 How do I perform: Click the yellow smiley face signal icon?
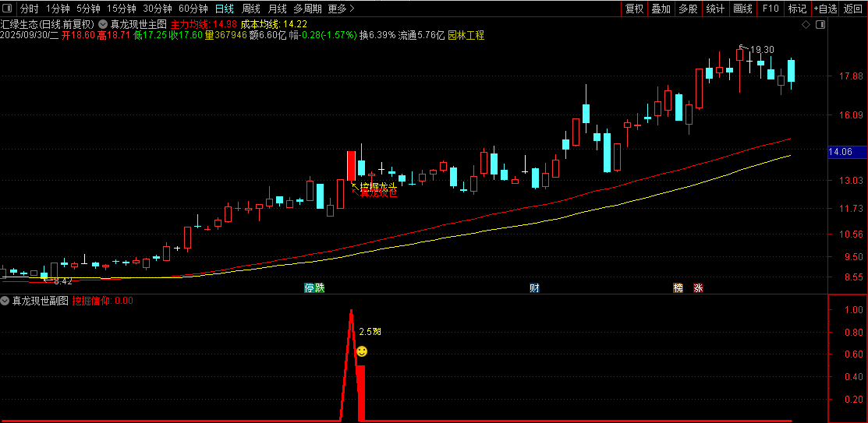pos(362,351)
